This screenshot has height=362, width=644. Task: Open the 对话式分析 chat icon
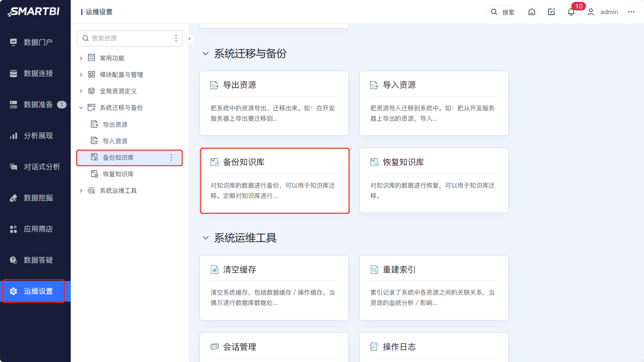[14, 166]
